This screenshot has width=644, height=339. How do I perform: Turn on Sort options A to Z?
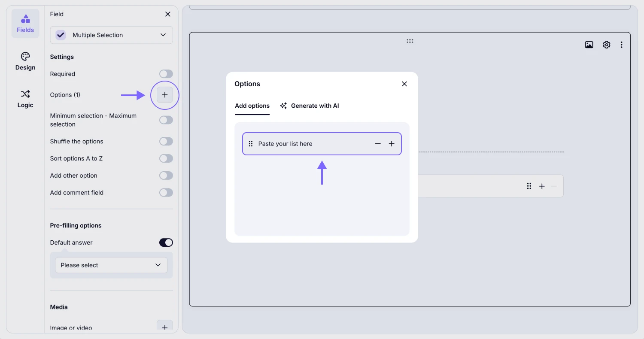click(166, 158)
